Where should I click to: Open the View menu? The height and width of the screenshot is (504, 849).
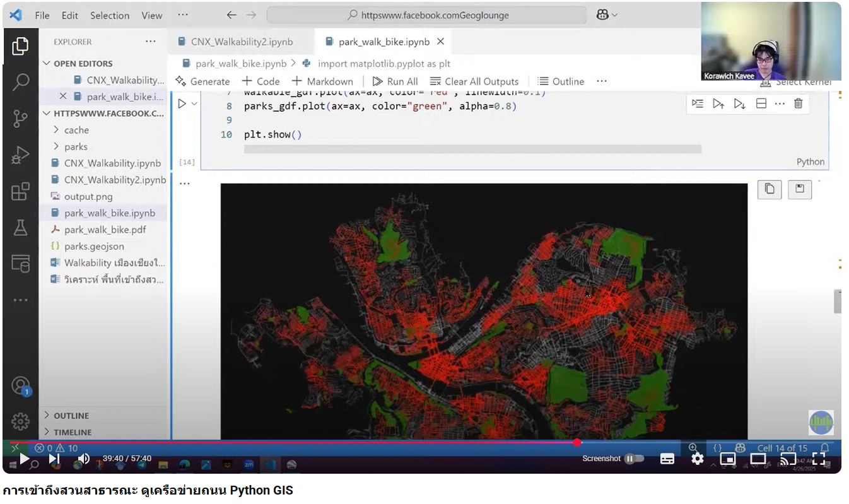(151, 15)
